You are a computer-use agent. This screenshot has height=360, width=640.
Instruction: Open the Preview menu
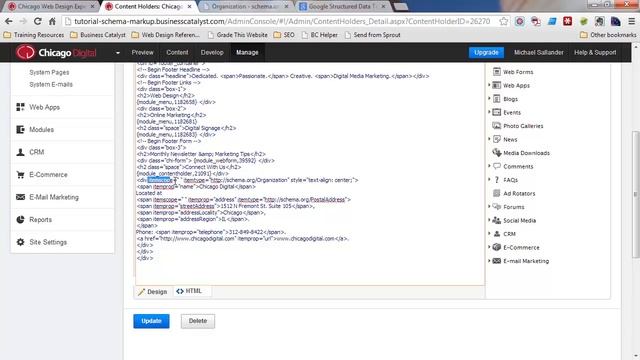pyautogui.click(x=142, y=52)
